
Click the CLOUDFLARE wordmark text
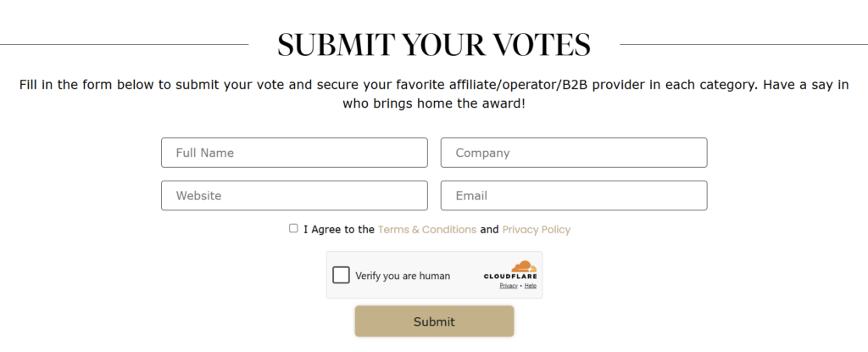coord(510,277)
